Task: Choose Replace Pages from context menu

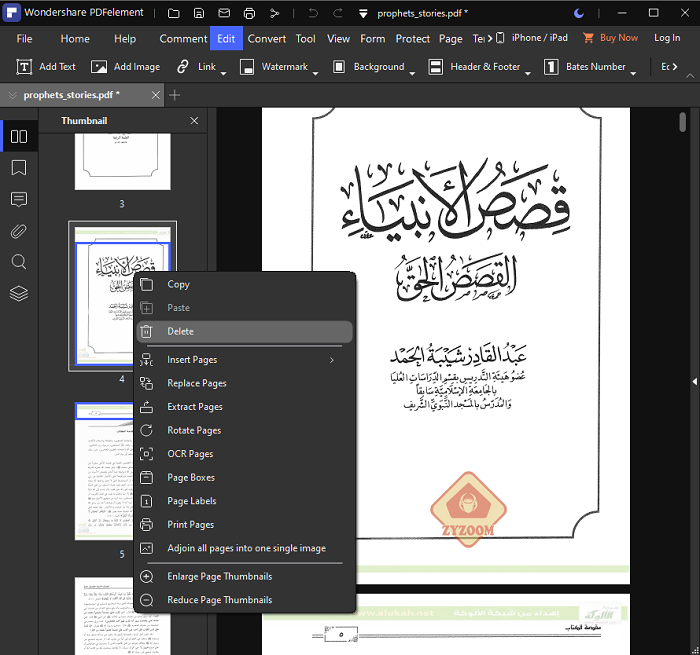Action: point(245,384)
